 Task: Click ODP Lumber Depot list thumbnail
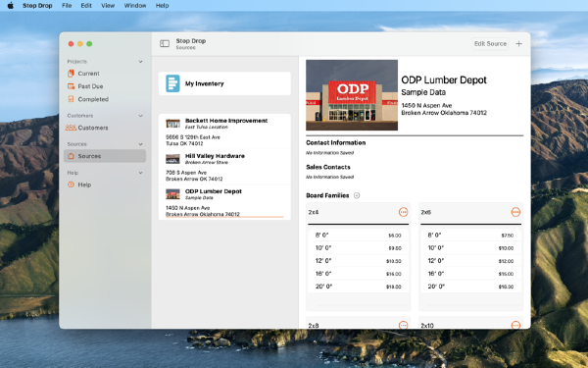tap(172, 194)
